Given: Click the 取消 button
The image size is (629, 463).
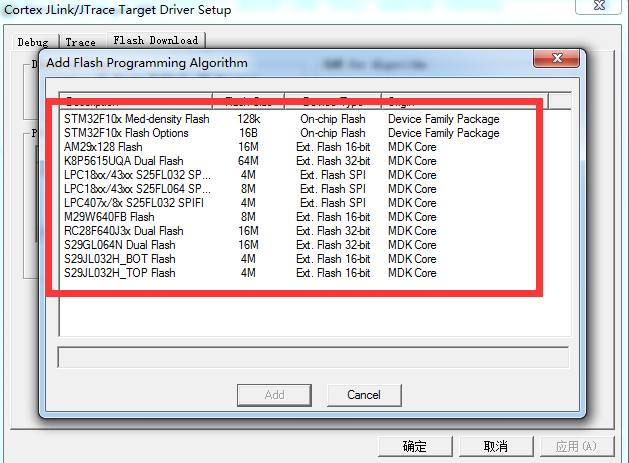Looking at the screenshot, I should click(x=496, y=446).
